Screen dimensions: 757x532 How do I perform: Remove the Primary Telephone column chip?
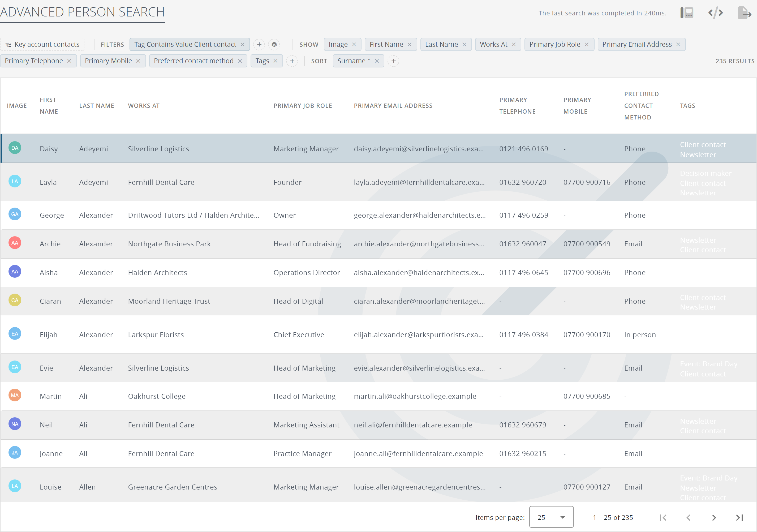69,61
